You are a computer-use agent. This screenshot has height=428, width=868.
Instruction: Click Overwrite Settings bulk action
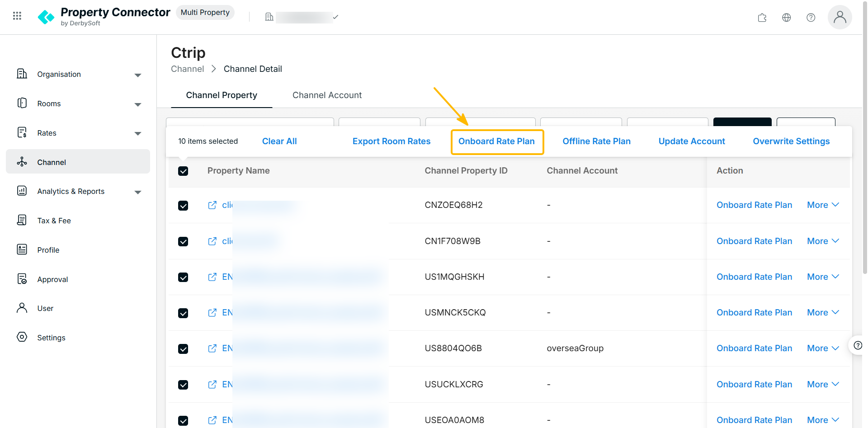click(792, 141)
